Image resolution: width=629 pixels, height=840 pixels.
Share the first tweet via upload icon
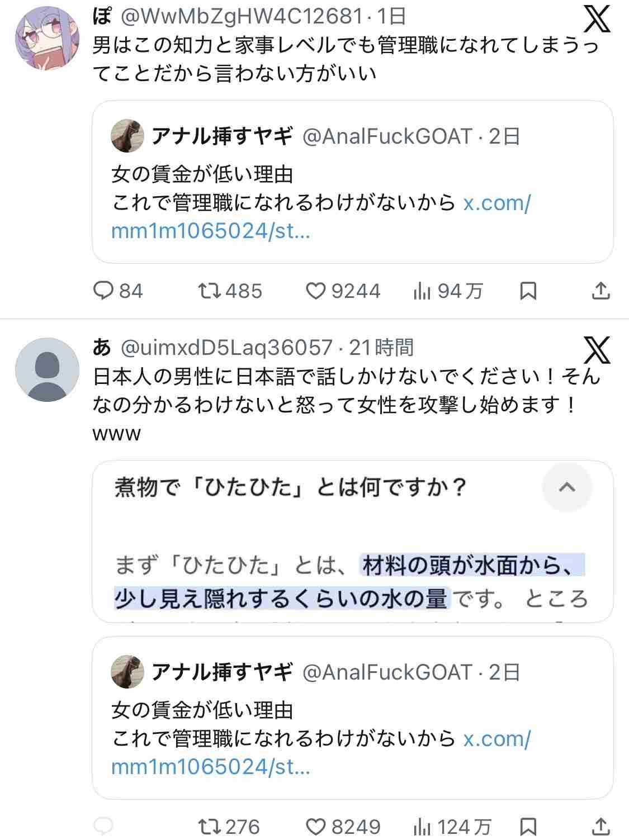click(x=600, y=291)
